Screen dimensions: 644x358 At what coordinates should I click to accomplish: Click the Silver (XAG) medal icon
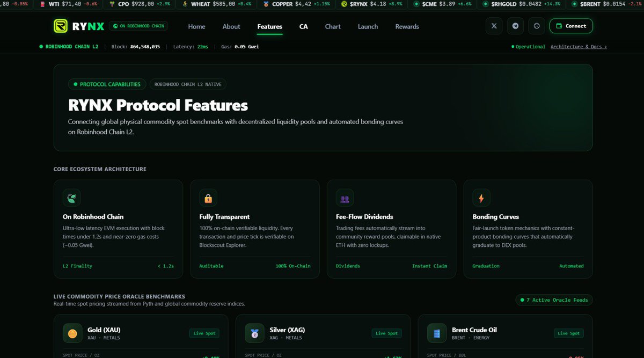click(255, 333)
